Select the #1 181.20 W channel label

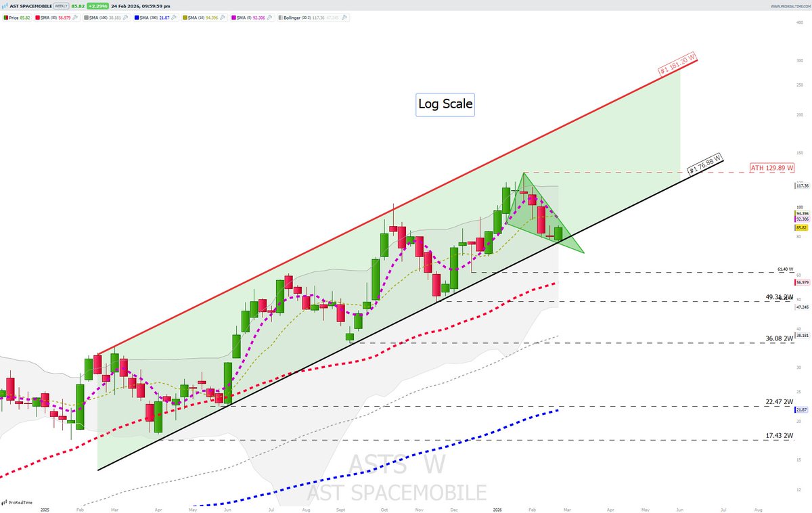pyautogui.click(x=677, y=64)
